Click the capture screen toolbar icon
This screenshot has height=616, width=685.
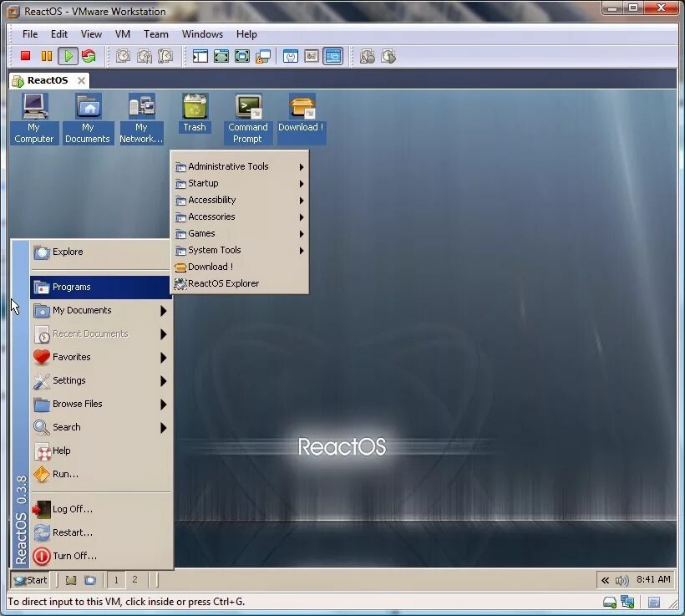pyautogui.click(x=368, y=56)
